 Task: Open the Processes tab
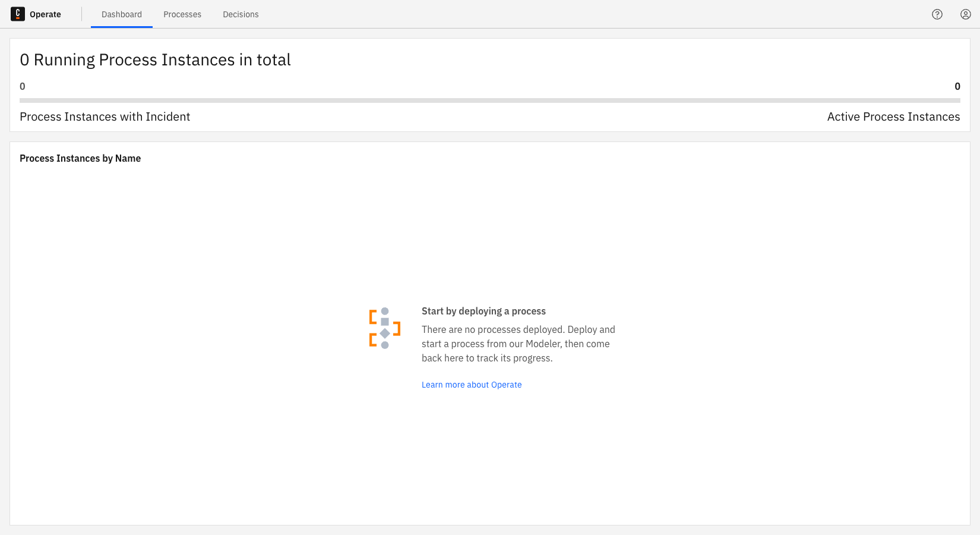pyautogui.click(x=182, y=14)
